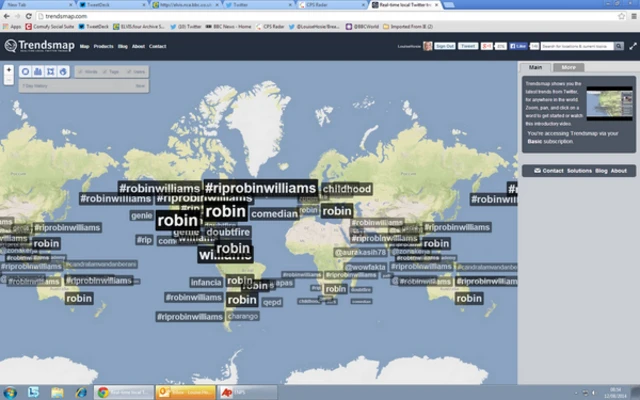Click the Trendsmap logo
Viewport: 640px width, 400px height.
[x=38, y=46]
